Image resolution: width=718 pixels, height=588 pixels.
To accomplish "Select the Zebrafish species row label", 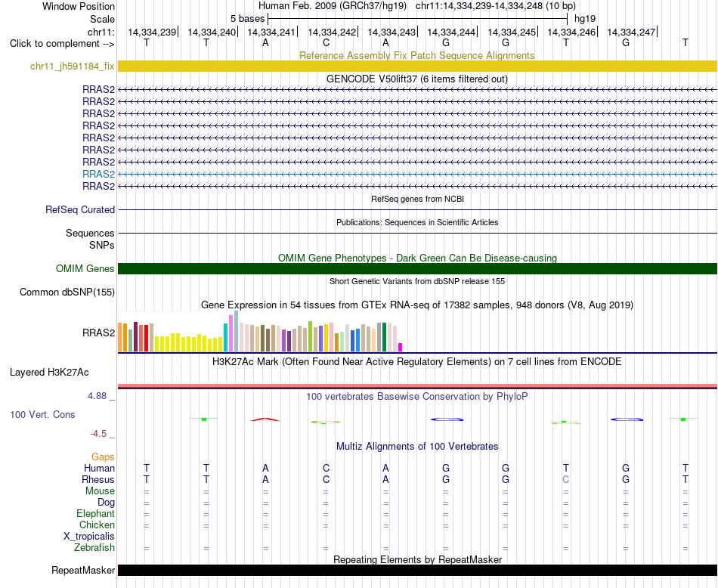I will click(94, 547).
